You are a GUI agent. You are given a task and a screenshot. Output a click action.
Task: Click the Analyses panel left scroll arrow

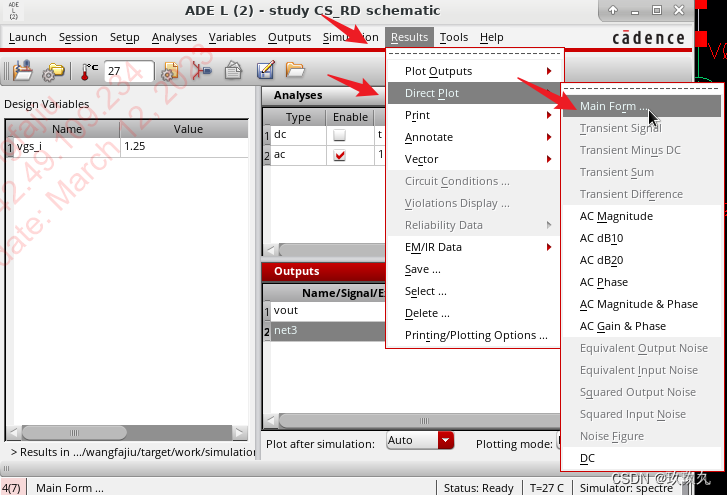point(271,250)
